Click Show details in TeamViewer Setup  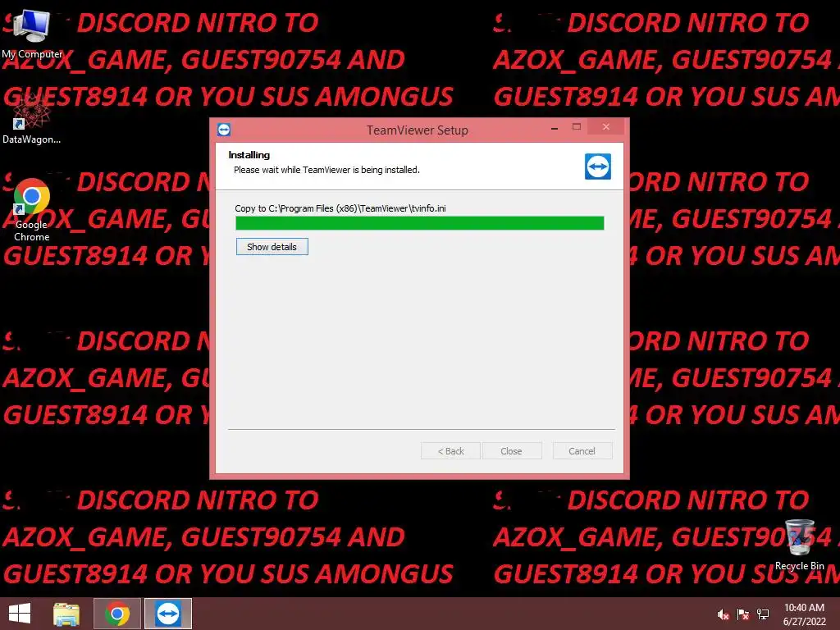[272, 247]
